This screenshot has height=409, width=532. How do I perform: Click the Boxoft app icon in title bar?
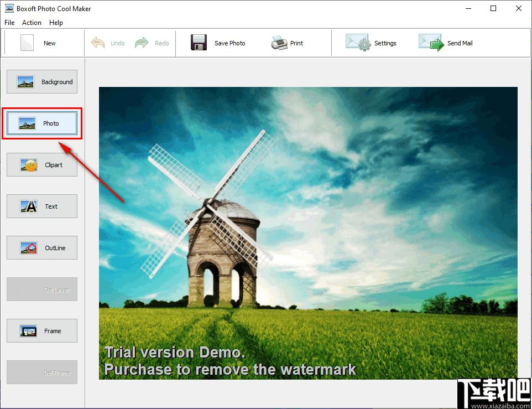[x=9, y=8]
